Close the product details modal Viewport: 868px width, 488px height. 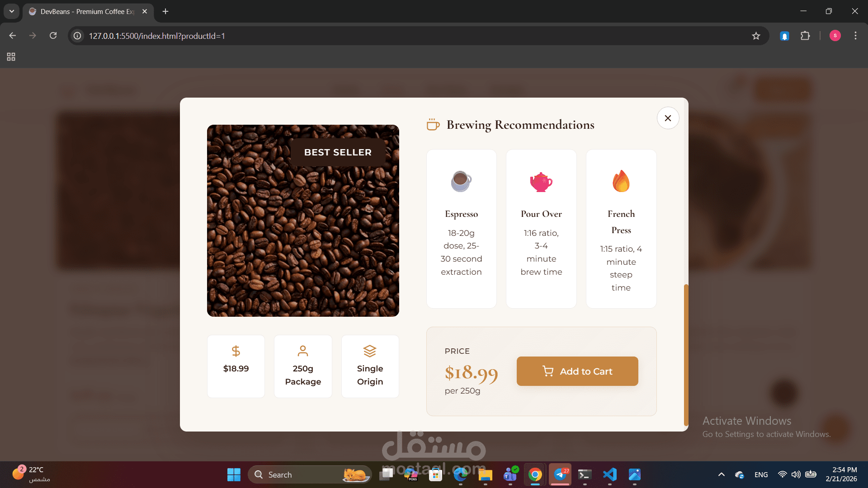pos(668,118)
